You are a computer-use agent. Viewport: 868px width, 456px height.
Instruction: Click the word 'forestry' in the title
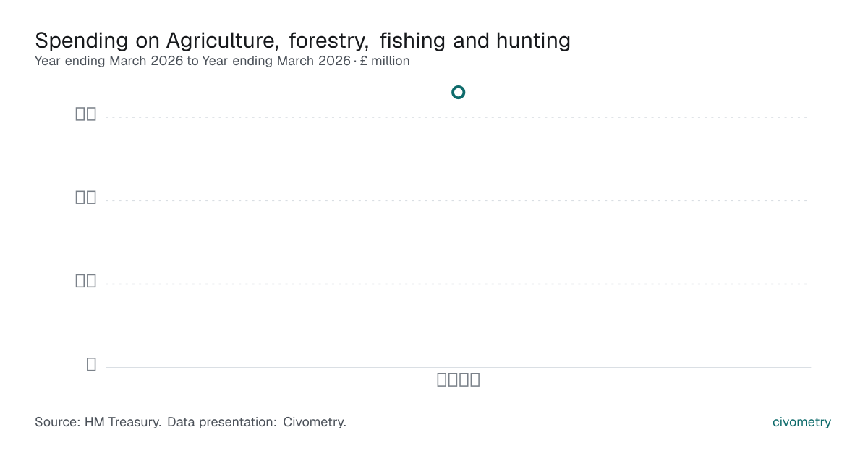point(329,41)
